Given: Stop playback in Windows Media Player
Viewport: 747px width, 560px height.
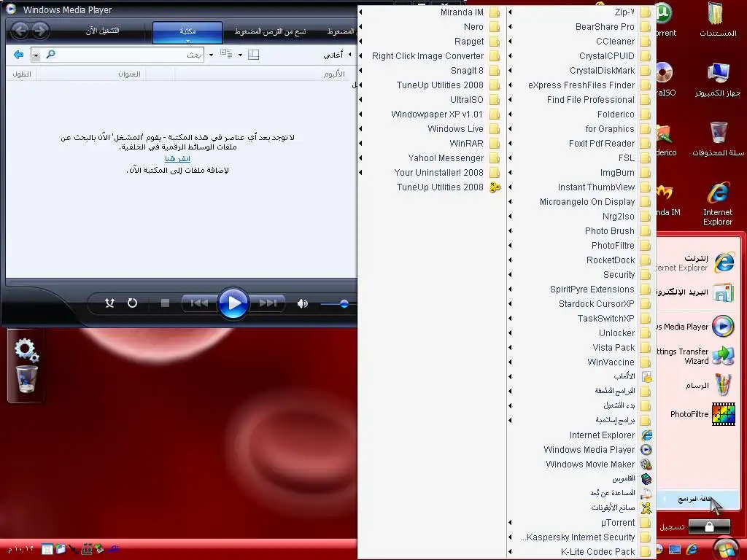Looking at the screenshot, I should pyautogui.click(x=166, y=303).
